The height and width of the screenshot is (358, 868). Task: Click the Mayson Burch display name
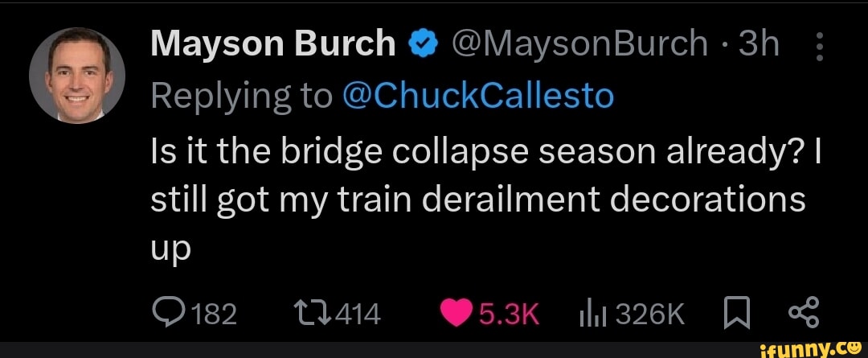click(x=273, y=44)
